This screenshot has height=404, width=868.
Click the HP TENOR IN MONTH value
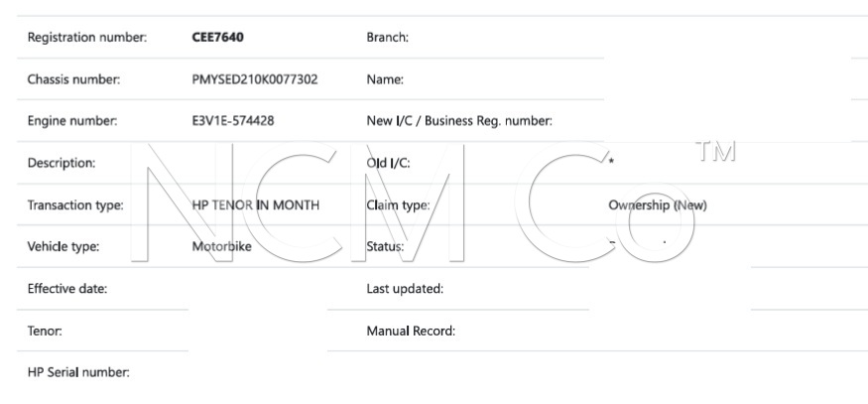coord(255,205)
